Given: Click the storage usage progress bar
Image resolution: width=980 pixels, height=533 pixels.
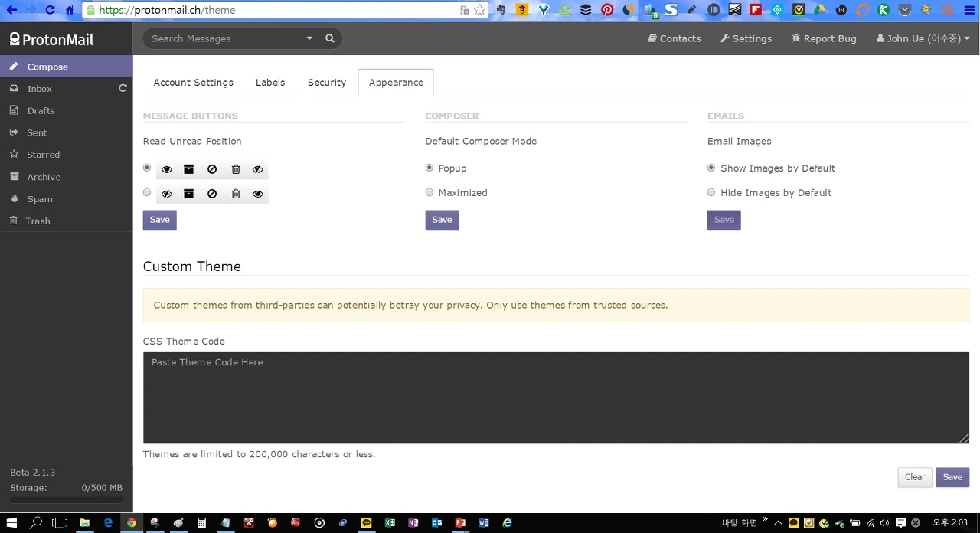Looking at the screenshot, I should click(66, 499).
